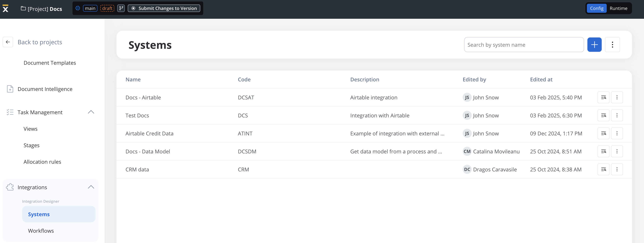644x243 pixels.
Task: Open three-dot menu for CRM data row
Action: pyautogui.click(x=617, y=169)
